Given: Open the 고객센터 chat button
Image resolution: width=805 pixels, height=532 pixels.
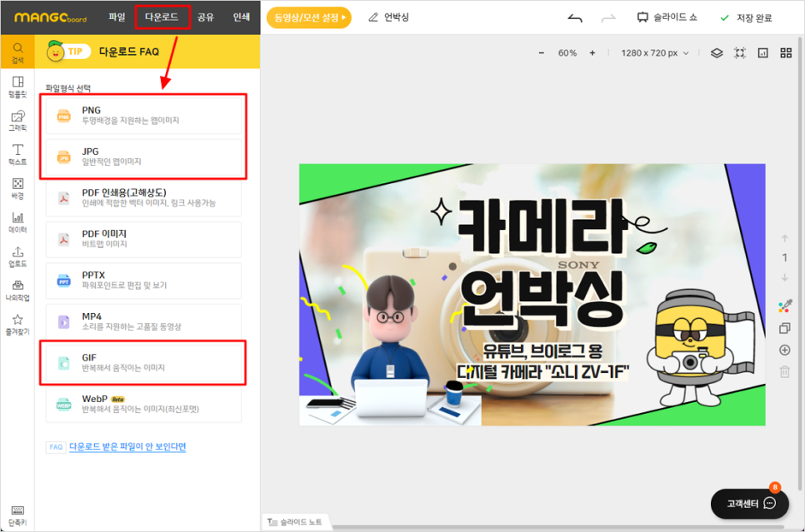Looking at the screenshot, I should click(x=749, y=504).
